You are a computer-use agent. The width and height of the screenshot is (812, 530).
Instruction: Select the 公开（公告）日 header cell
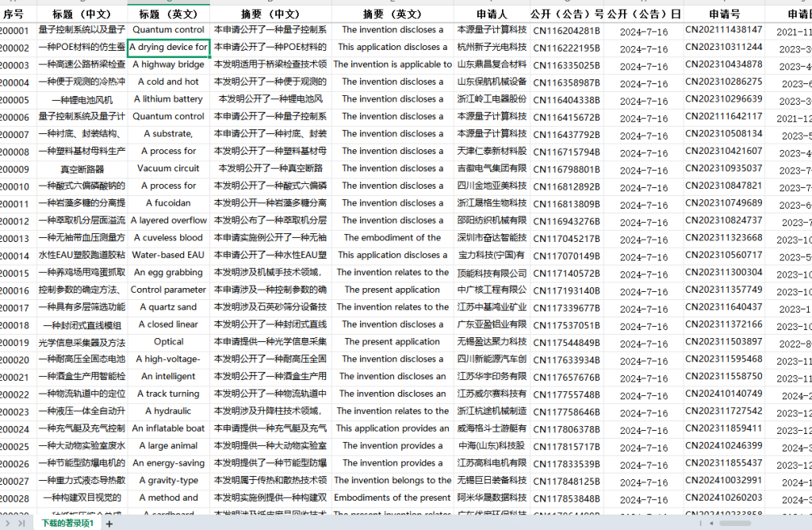click(x=644, y=14)
